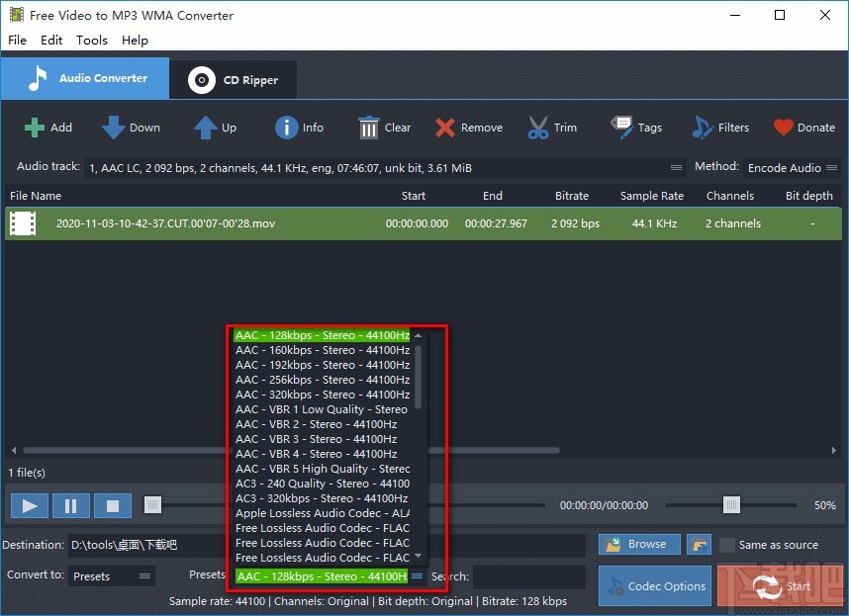Image resolution: width=849 pixels, height=616 pixels.
Task: Click the Browse button
Action: tap(639, 544)
